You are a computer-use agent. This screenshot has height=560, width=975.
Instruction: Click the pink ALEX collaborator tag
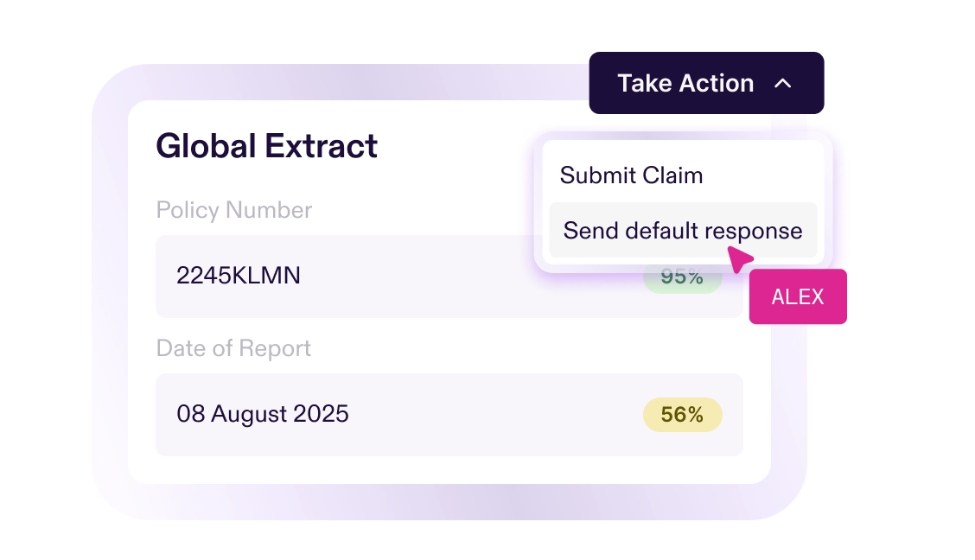pos(798,296)
